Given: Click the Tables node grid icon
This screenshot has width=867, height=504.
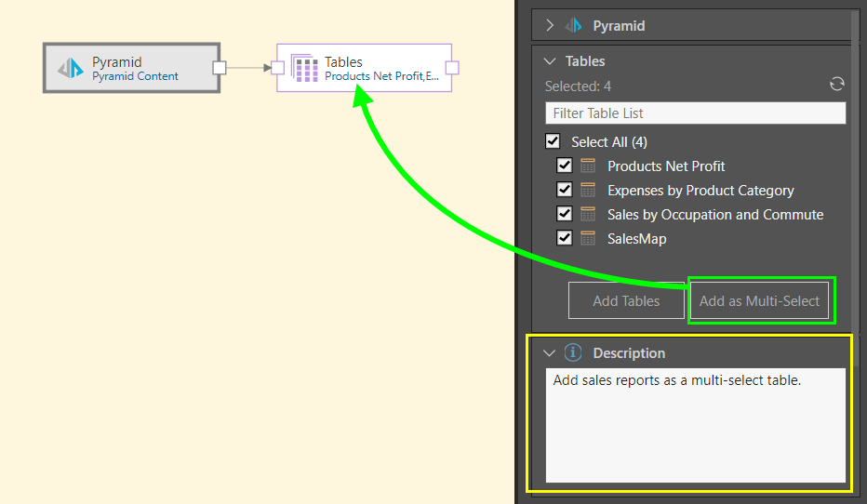Looking at the screenshot, I should [304, 68].
